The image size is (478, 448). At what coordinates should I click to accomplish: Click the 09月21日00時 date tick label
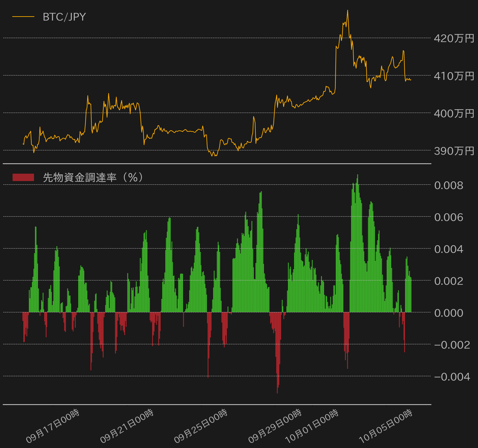[127, 426]
